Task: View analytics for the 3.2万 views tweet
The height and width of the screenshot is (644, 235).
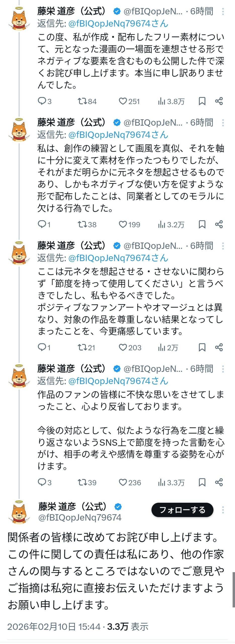Action: click(x=161, y=224)
